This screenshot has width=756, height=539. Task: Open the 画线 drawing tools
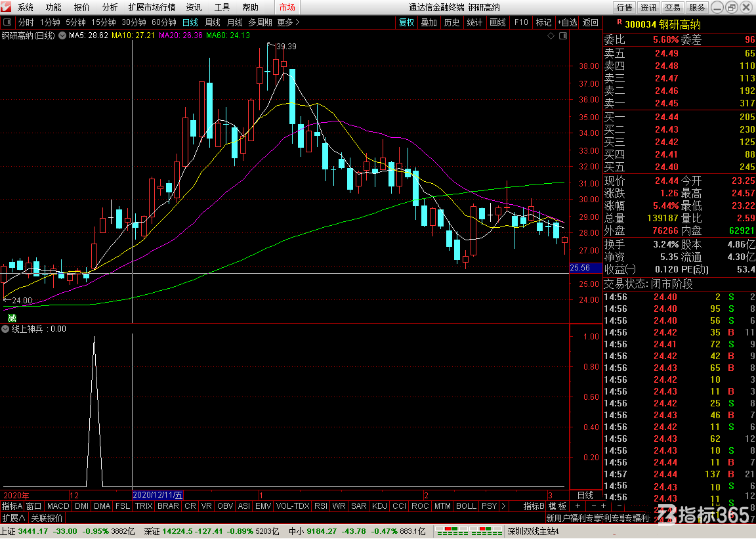(497, 22)
